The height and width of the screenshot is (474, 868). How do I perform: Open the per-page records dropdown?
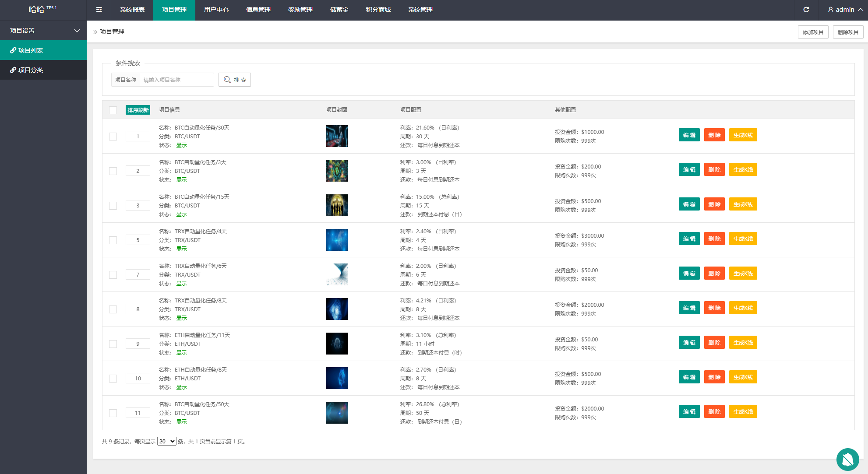pos(166,441)
